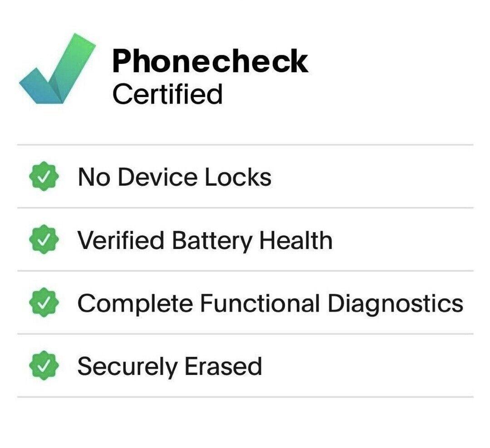Select the bold Phonecheck title text
The width and height of the screenshot is (490, 448).
(x=210, y=62)
